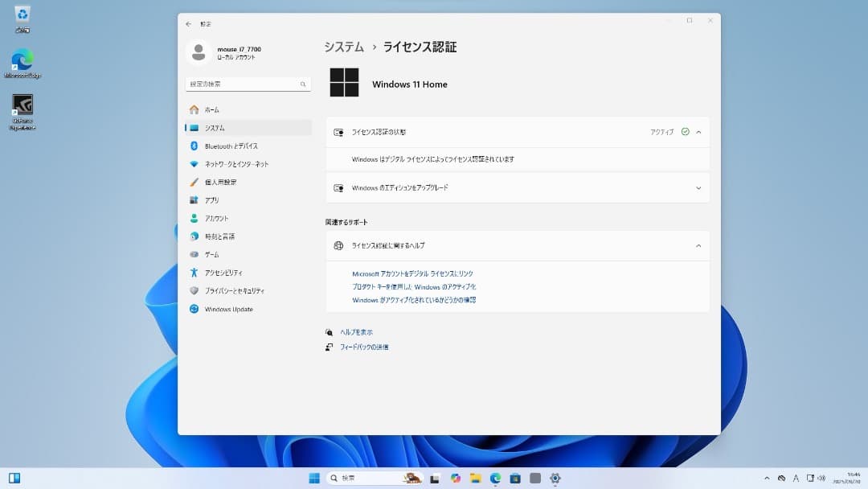Click inside the 設定の検索 search field
868x489 pixels.
241,83
